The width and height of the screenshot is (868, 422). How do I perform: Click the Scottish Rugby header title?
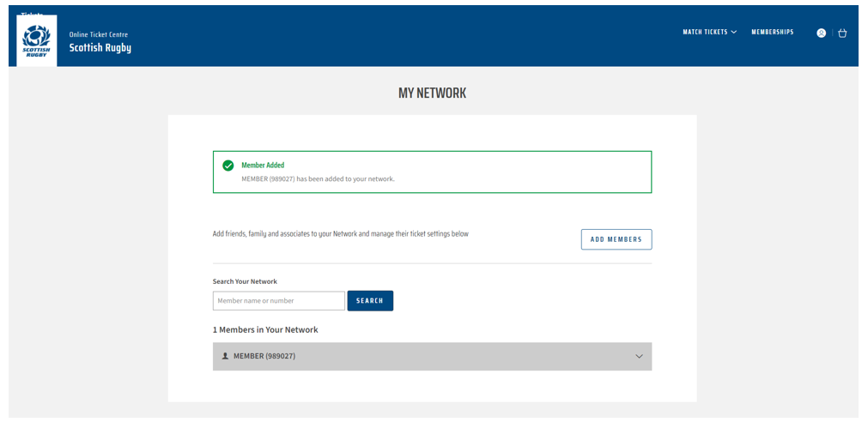coord(100,47)
